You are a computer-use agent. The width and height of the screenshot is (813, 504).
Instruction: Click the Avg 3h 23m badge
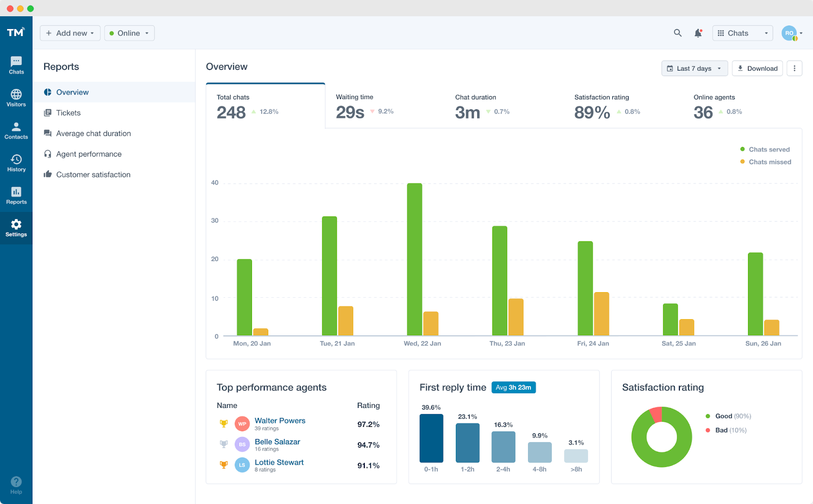click(x=513, y=387)
